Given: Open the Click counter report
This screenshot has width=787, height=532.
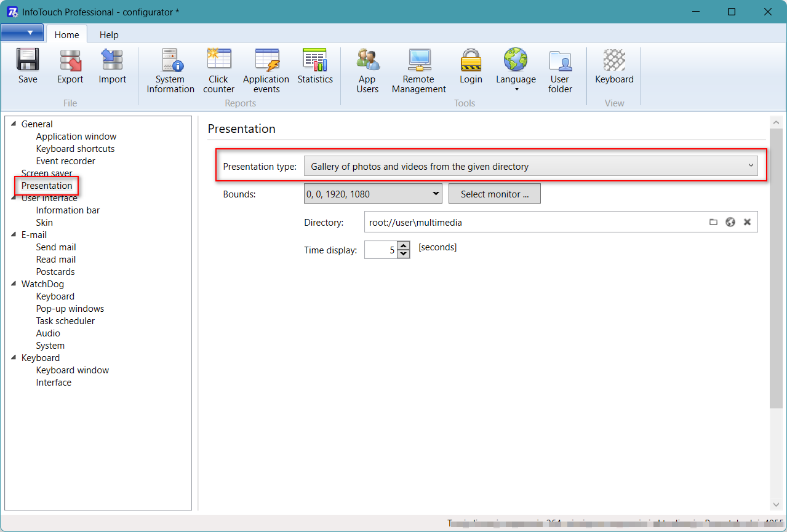Looking at the screenshot, I should click(218, 71).
